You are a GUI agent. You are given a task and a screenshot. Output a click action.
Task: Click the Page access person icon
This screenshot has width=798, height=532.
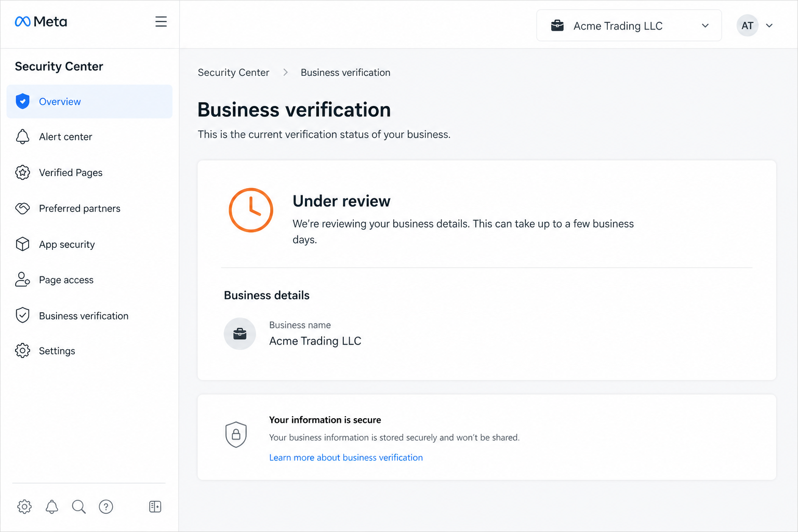tap(22, 280)
